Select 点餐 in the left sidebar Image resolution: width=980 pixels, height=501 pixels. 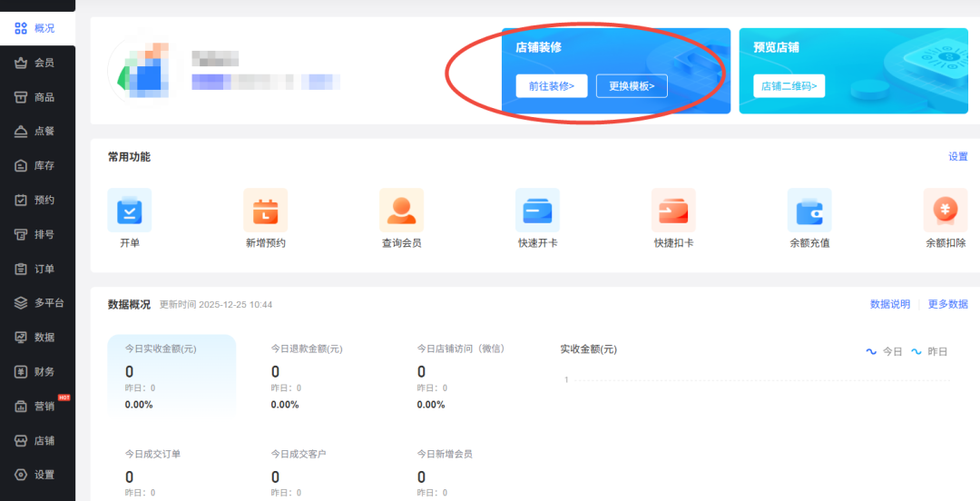(36, 132)
